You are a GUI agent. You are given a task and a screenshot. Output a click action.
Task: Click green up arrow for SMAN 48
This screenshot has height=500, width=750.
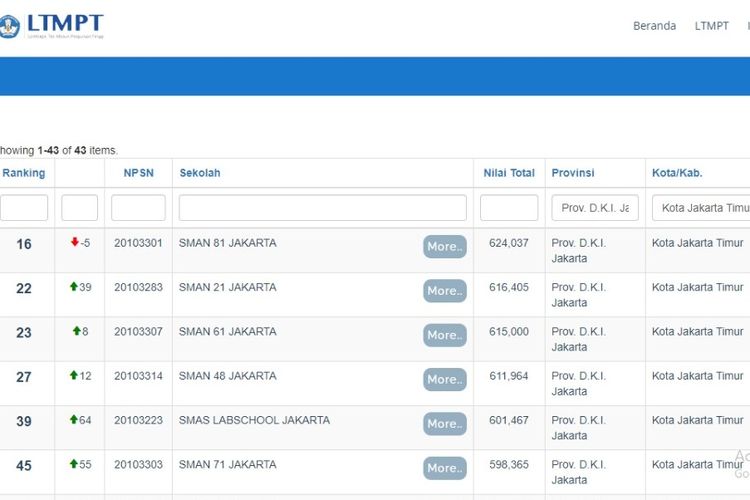[73, 375]
